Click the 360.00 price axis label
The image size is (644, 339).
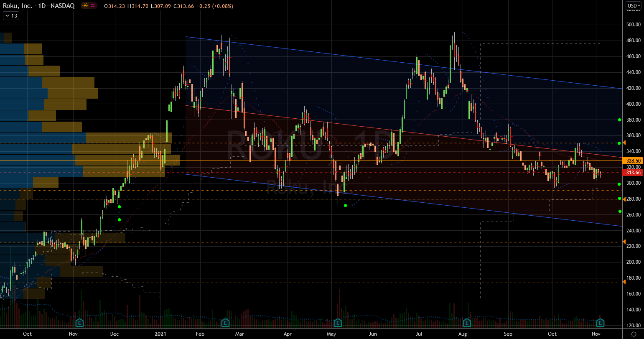click(634, 136)
